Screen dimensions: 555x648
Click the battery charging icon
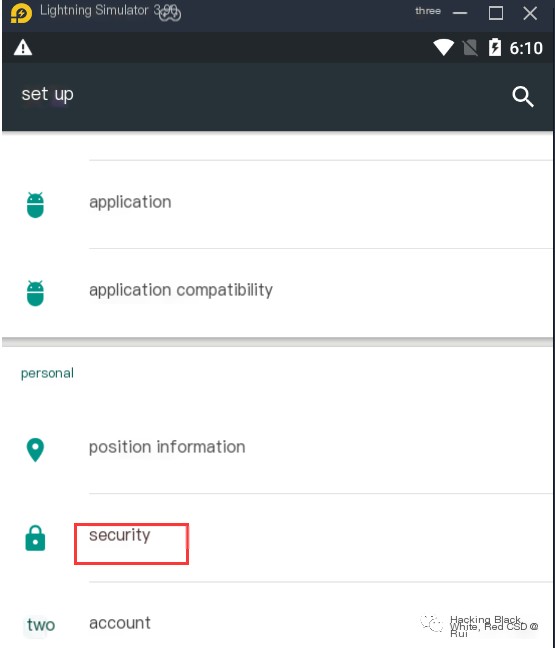click(495, 47)
